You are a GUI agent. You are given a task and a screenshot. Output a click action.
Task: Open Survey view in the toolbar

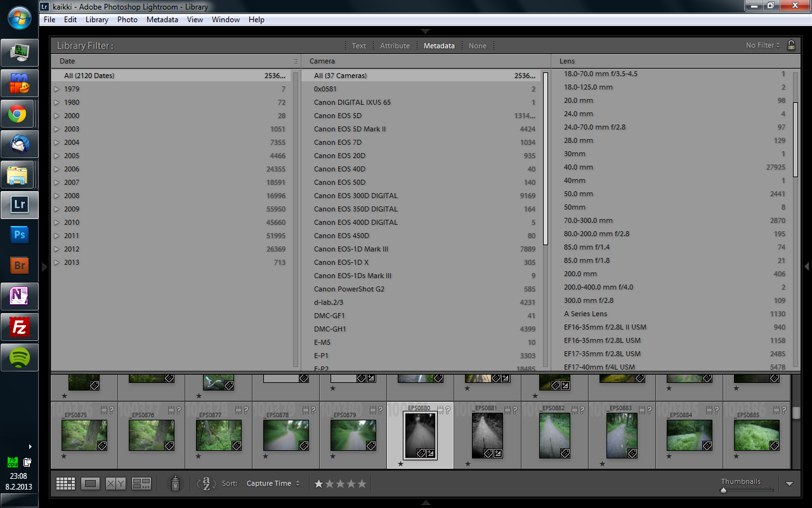click(141, 484)
